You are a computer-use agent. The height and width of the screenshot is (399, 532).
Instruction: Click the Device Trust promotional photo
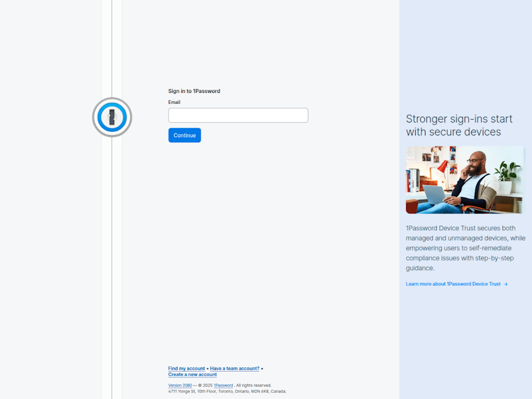tap(464, 180)
